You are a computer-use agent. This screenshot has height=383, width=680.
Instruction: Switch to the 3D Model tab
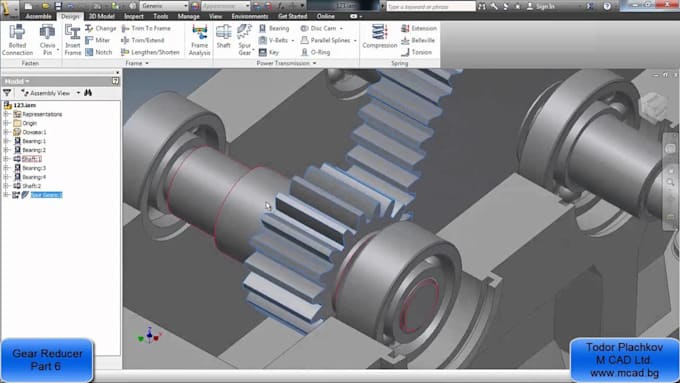pyautogui.click(x=102, y=16)
